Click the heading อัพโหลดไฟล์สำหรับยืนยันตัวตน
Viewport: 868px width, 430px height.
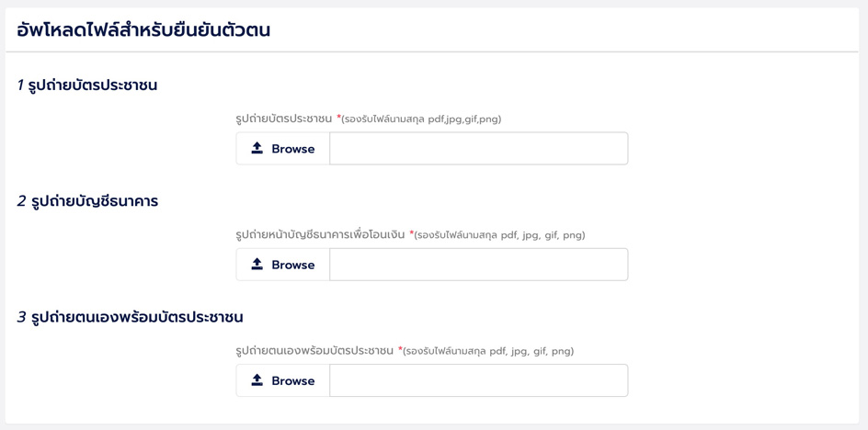[x=143, y=30]
